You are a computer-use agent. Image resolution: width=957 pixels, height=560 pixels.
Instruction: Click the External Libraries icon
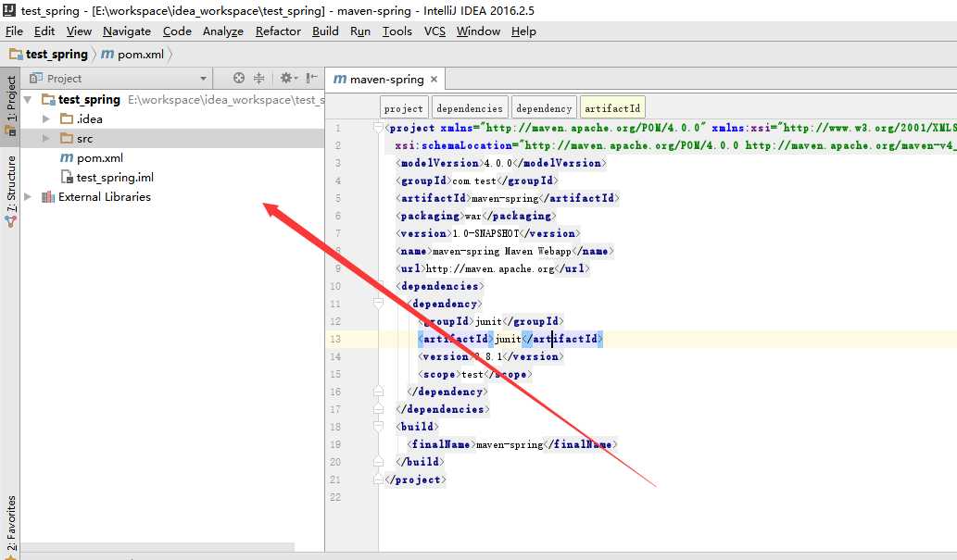pyautogui.click(x=47, y=196)
